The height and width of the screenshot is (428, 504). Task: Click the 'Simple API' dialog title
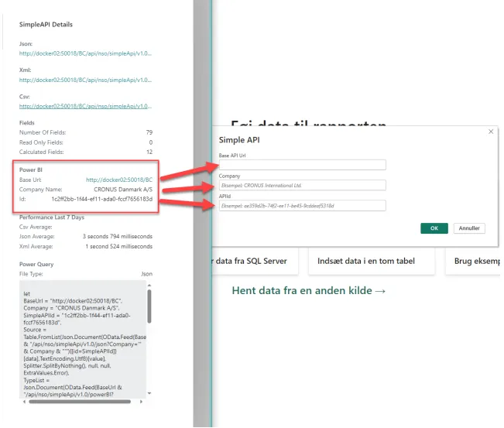(x=239, y=140)
